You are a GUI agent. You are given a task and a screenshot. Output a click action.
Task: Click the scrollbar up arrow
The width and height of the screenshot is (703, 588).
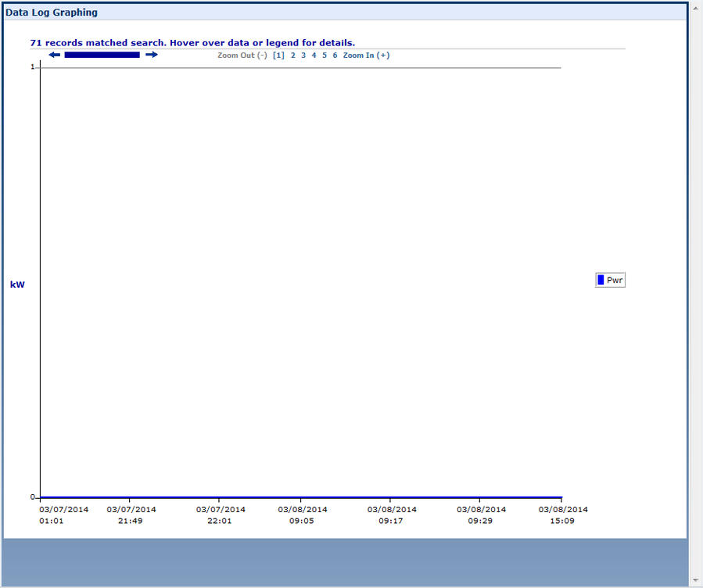tap(696, 6)
